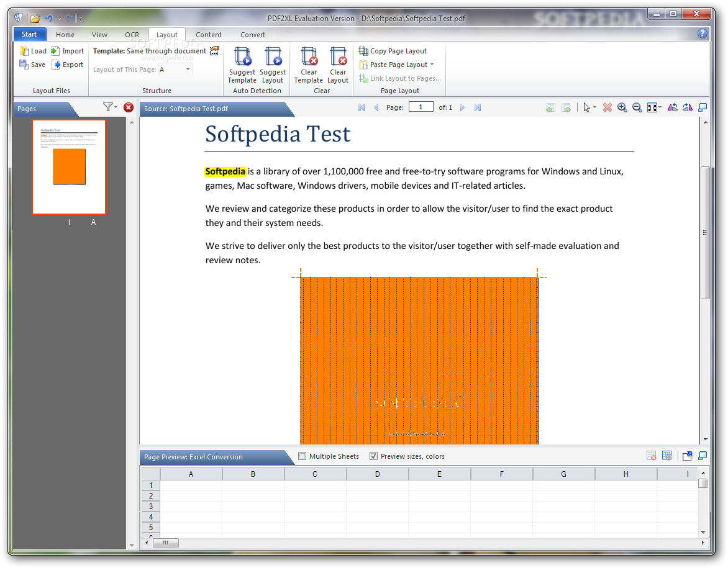
Task: Click the source document vertical scrollbar thumb
Action: [x=705, y=232]
